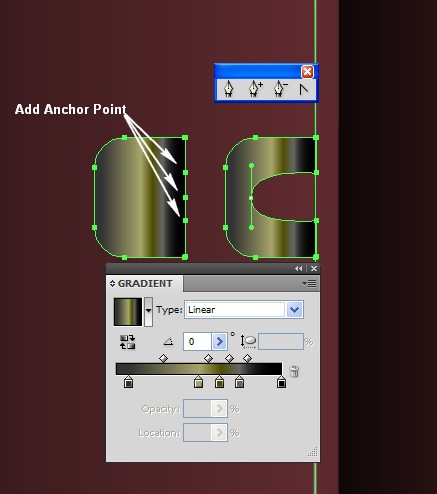Screen dimensions: 437x494
Task: Select the light olive gradient stop
Action: pos(198,382)
